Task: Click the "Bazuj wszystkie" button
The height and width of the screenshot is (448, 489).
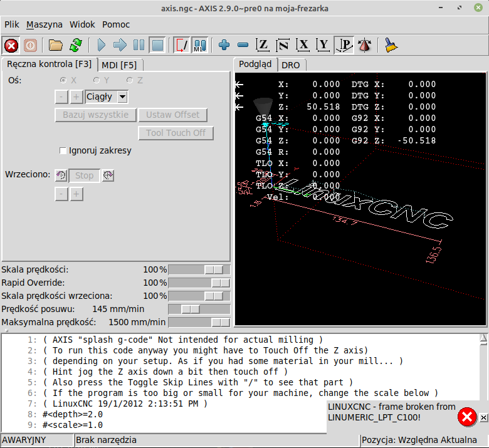Action: 95,115
